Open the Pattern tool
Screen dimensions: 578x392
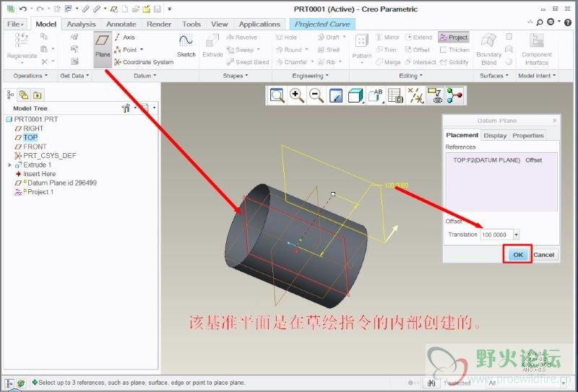coord(362,48)
